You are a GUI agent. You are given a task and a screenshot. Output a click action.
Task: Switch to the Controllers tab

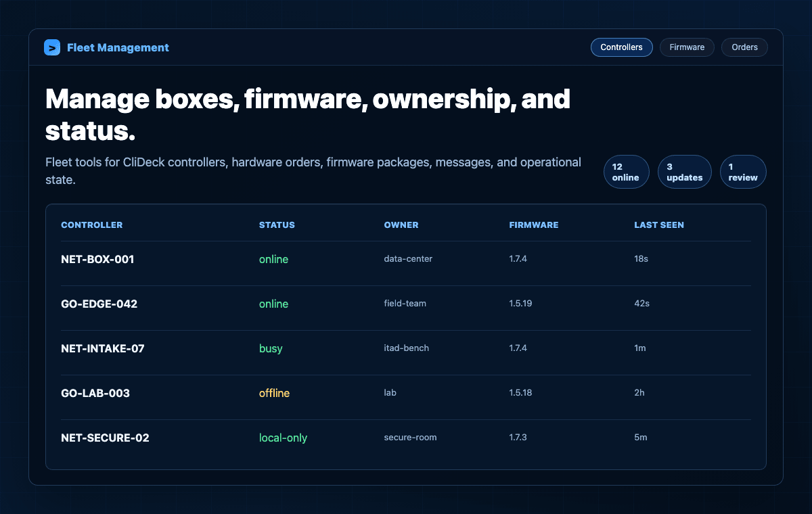tap(621, 47)
